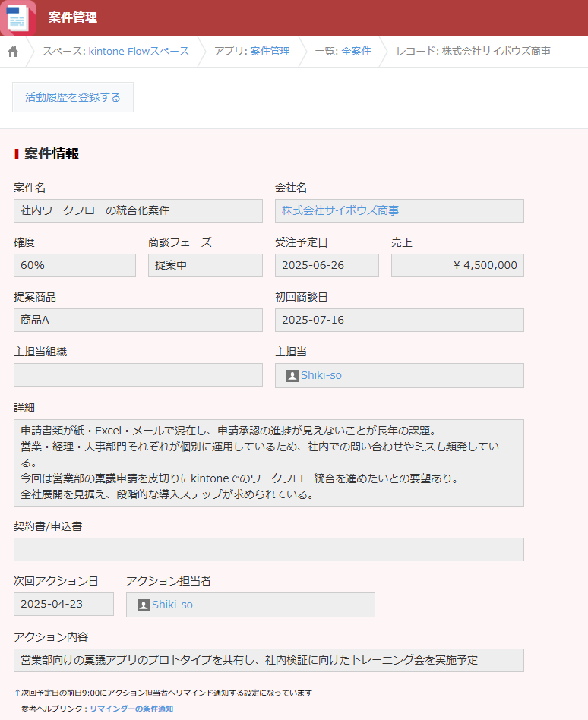Open リマインダーの条件通知 help link
The image size is (588, 720).
(x=131, y=709)
